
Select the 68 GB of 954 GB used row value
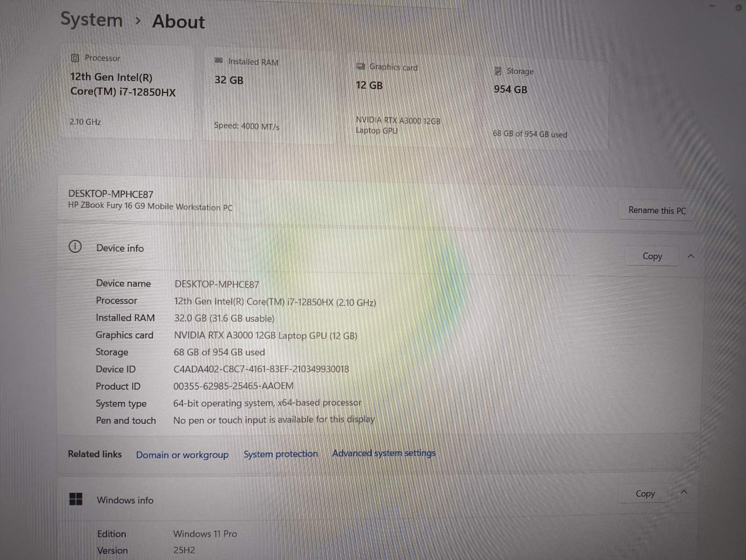point(219,353)
